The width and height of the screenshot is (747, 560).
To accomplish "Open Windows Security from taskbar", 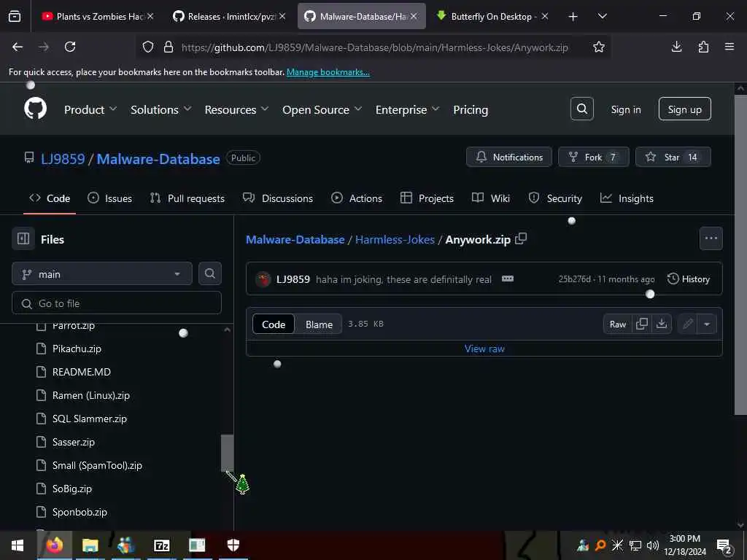I will [233, 545].
